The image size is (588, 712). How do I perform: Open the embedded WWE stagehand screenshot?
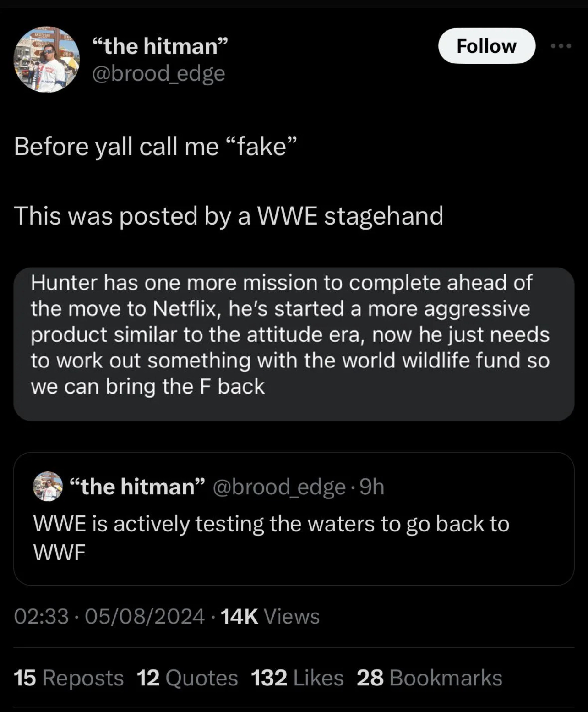pos(294,344)
